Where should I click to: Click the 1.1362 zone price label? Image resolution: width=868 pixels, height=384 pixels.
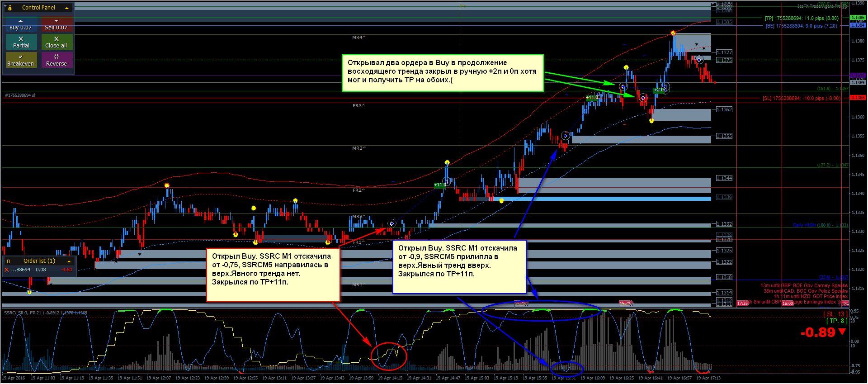click(724, 109)
